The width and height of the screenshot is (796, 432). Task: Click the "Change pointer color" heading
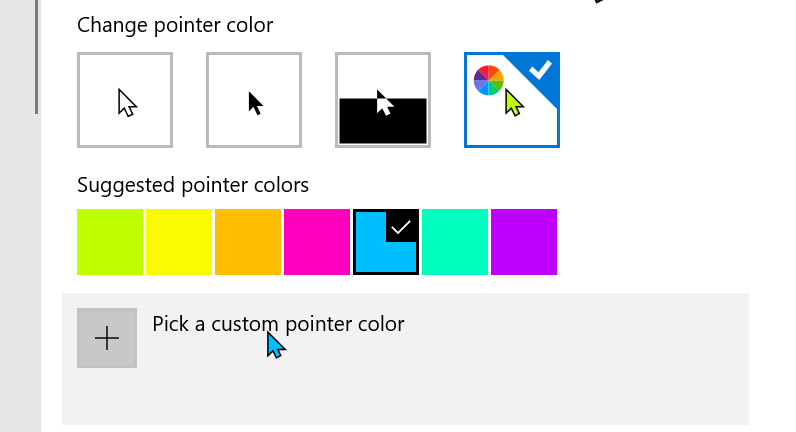tap(175, 25)
